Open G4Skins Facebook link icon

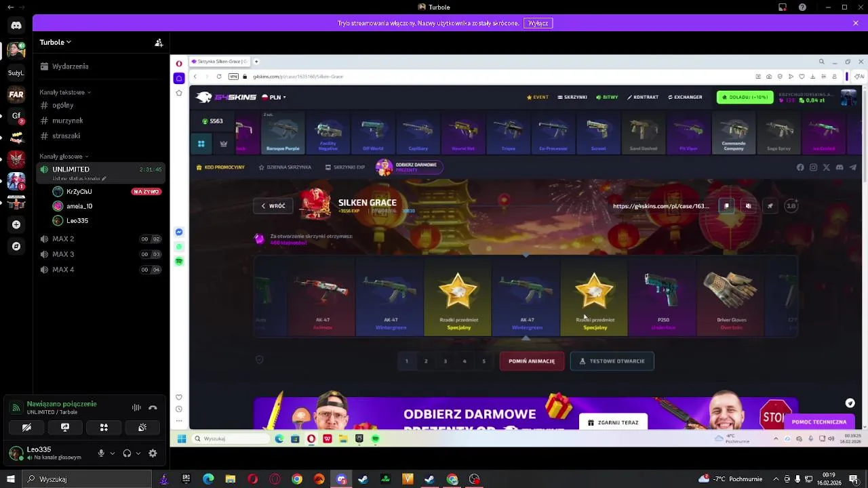(800, 167)
